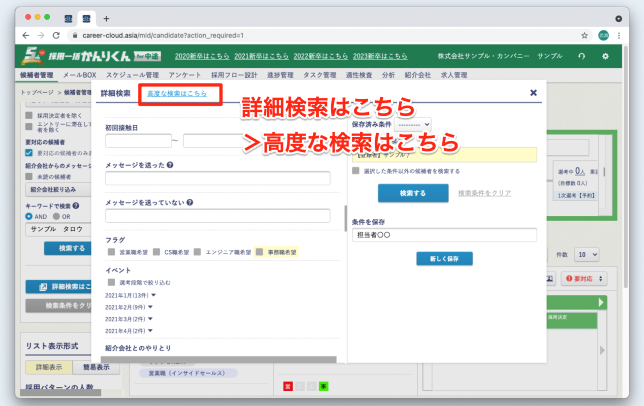Open the スケジュール管理 menu
644x406 pixels.
pyautogui.click(x=132, y=75)
